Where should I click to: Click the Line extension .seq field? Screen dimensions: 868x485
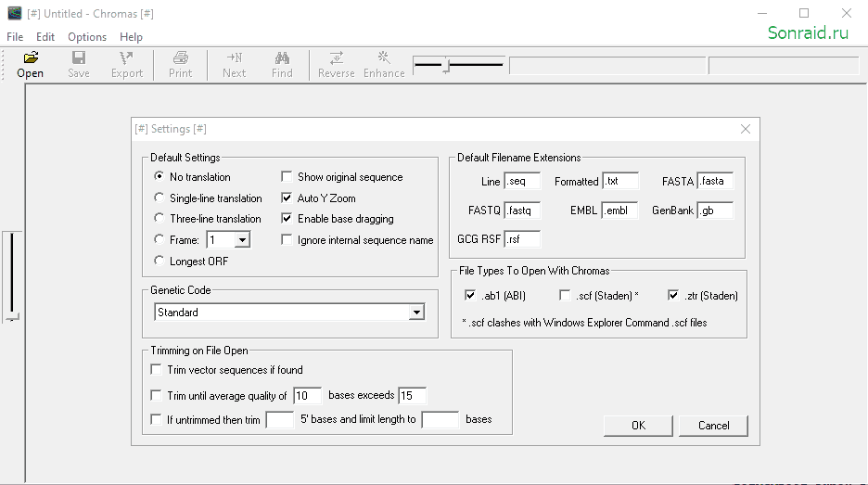[522, 181]
